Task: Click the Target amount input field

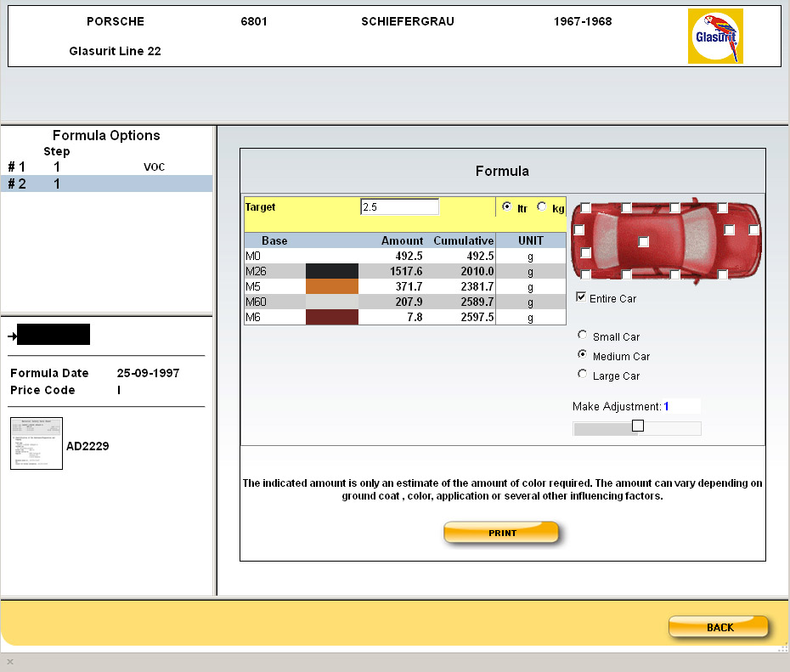Action: pos(399,206)
